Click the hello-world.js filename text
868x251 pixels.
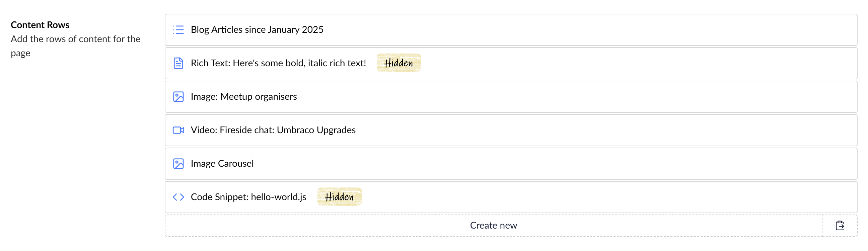tap(278, 197)
